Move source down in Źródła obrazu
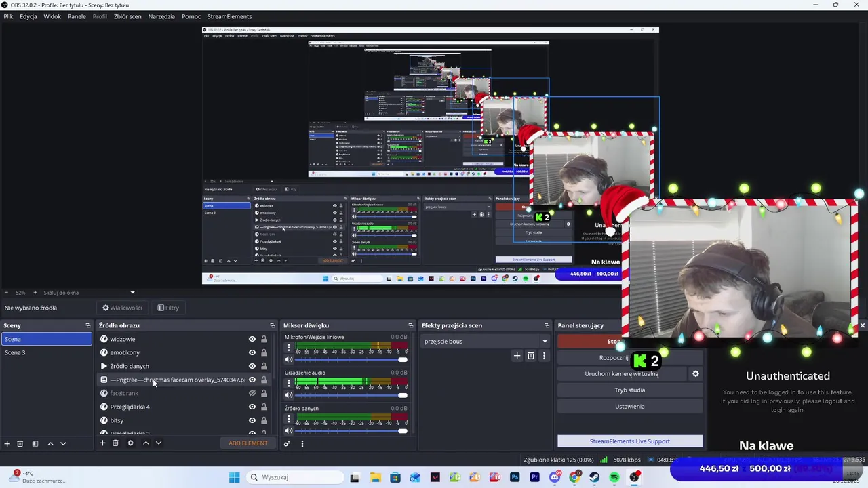Image resolution: width=868 pixels, height=488 pixels. coord(158,443)
